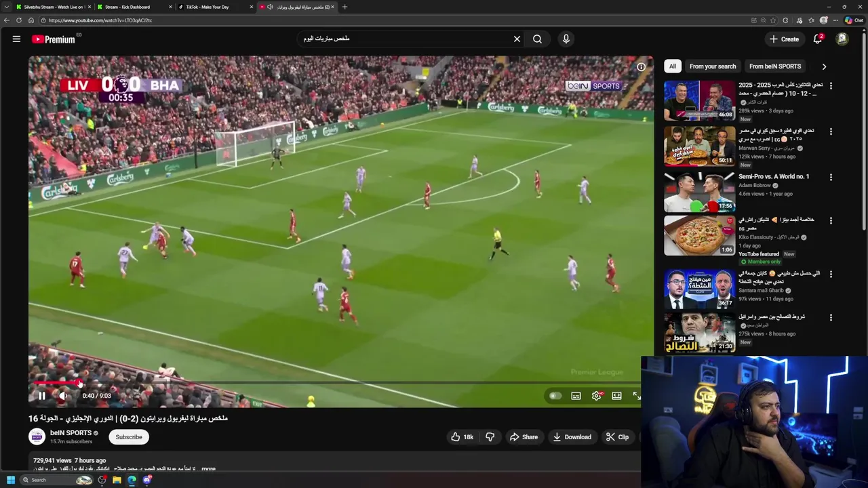Open Windows taskbar search box

(56, 480)
